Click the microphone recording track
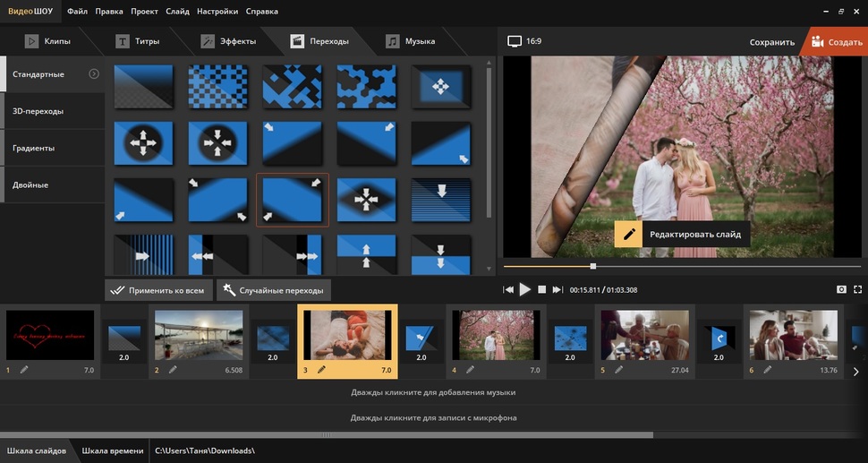Screen dimensions: 868x463 [433, 417]
